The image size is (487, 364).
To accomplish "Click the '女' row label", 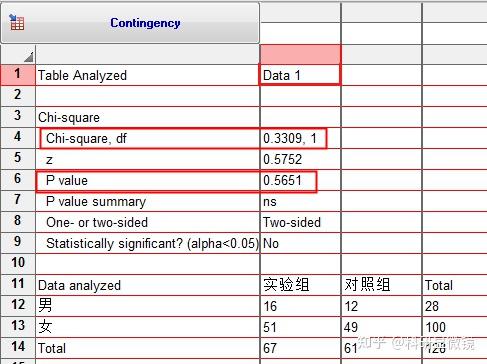I will coord(45,326).
